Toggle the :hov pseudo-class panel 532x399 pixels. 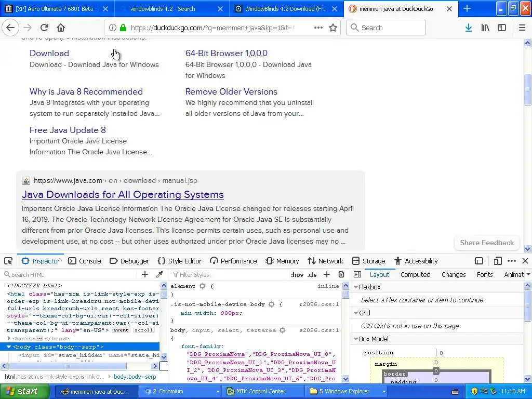pos(297,275)
